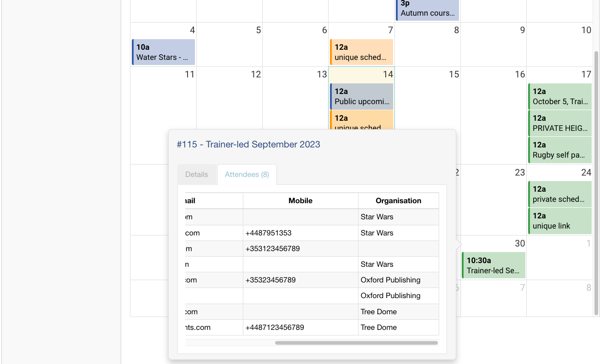Select the PRIVATE HEIG… event

tap(560, 123)
